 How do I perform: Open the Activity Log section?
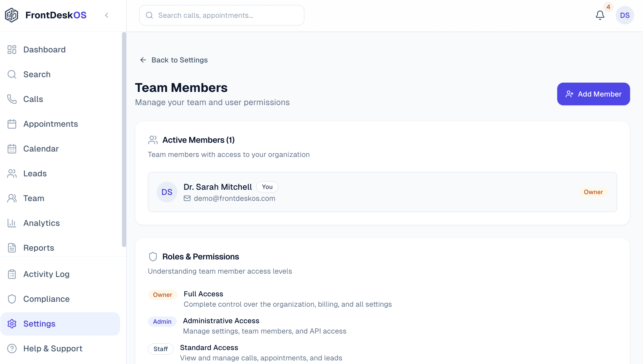(x=46, y=274)
